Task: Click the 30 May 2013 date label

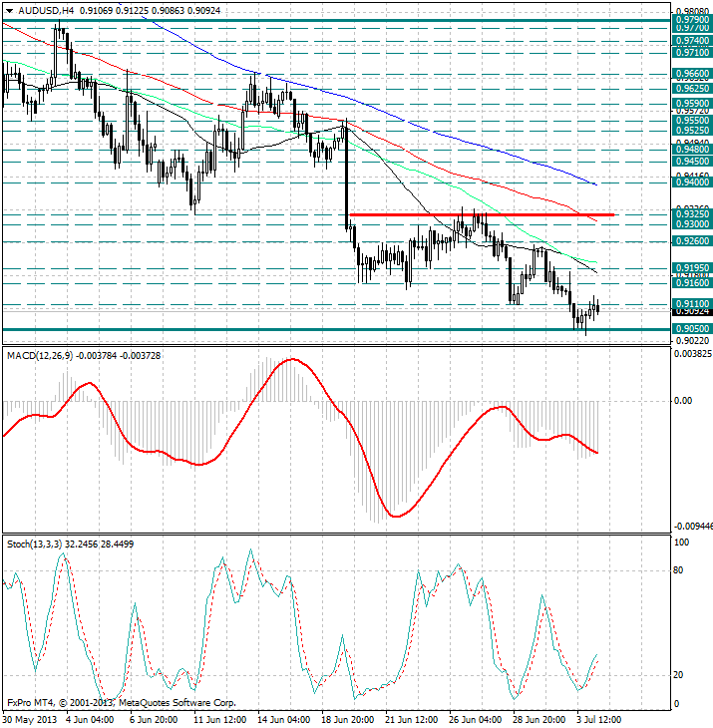Action: (x=30, y=720)
